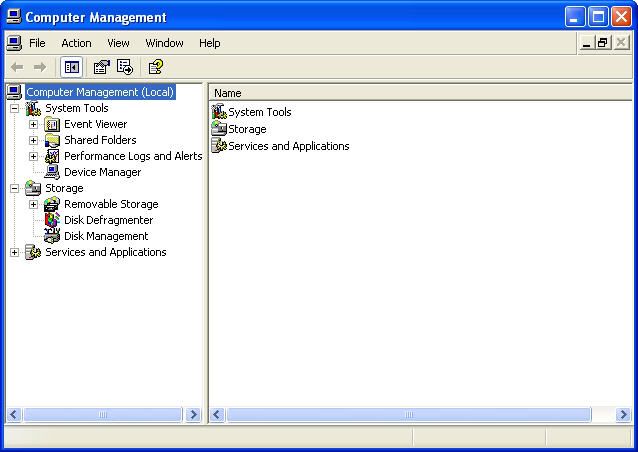Expand the Performance Logs and Alerts node
The image size is (638, 452).
[33, 156]
